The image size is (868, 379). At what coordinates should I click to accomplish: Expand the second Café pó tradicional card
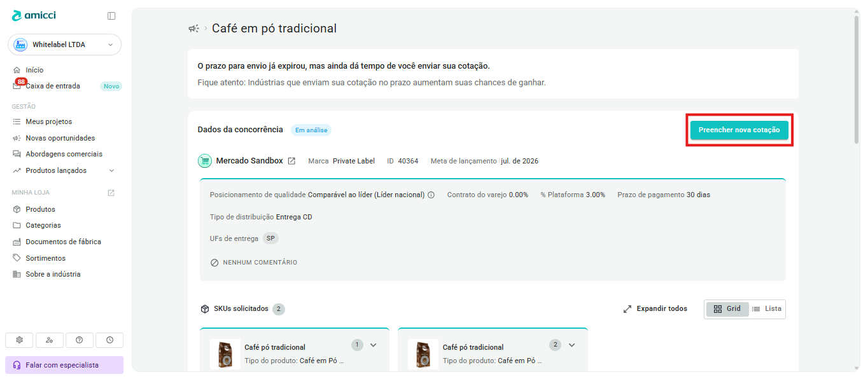[571, 345]
